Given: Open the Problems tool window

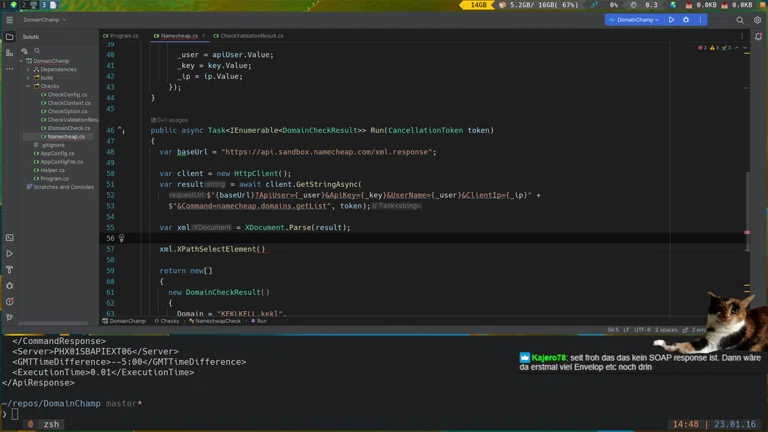Looking at the screenshot, I should 9,302.
